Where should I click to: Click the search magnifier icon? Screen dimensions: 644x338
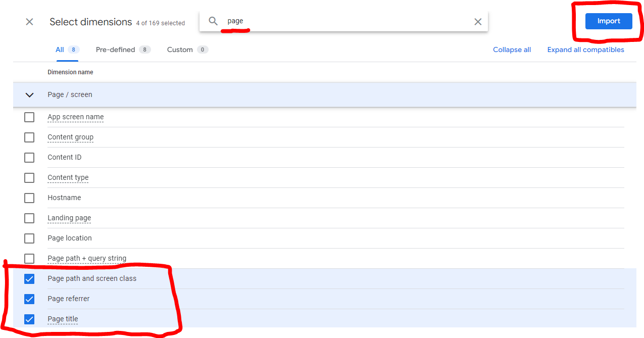213,21
